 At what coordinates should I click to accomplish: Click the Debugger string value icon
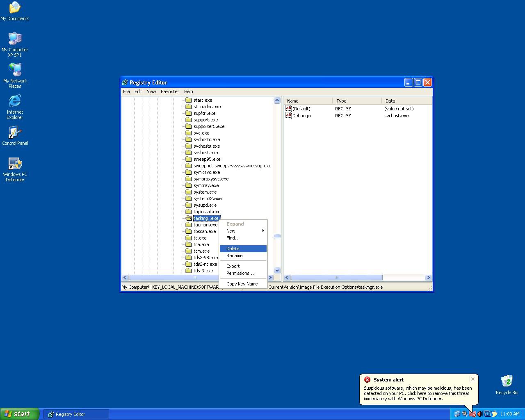tap(289, 116)
